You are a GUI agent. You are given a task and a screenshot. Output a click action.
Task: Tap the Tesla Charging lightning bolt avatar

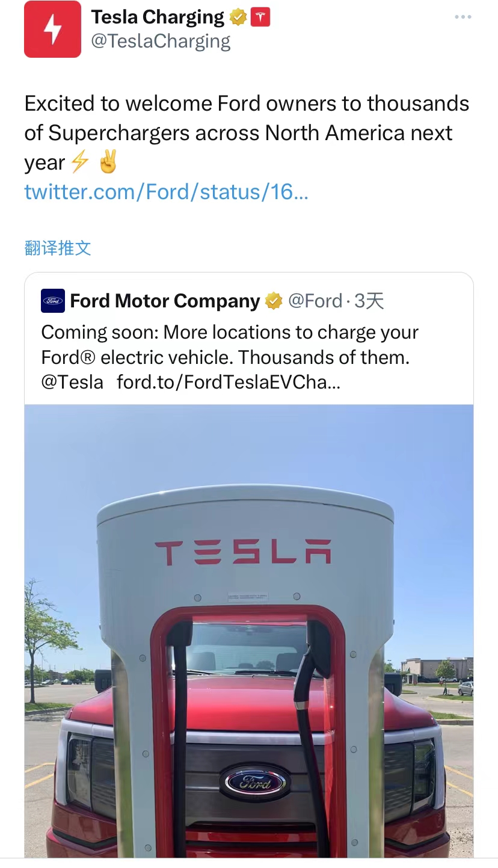pyautogui.click(x=52, y=29)
